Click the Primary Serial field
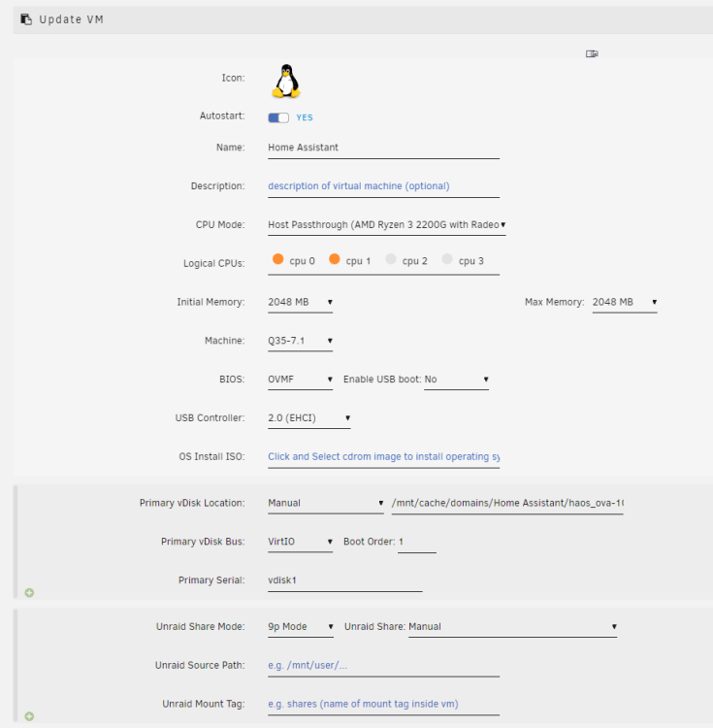Viewport: 713px width, 728px height. 344,580
